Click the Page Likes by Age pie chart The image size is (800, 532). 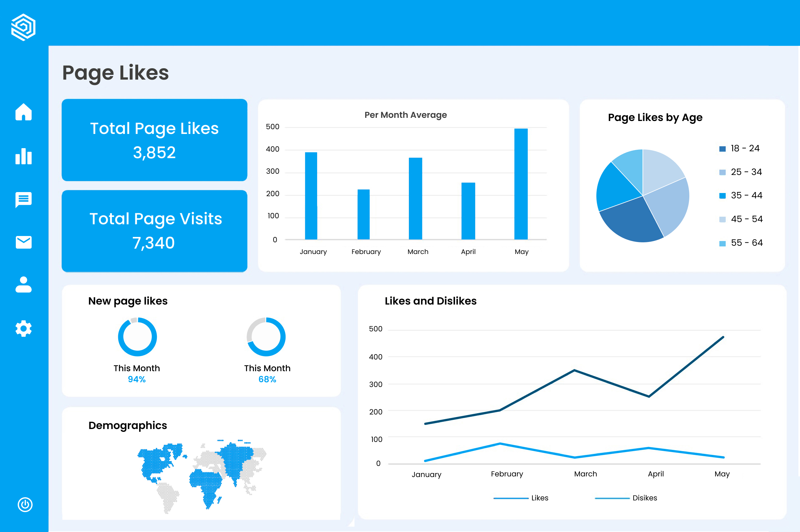click(643, 196)
